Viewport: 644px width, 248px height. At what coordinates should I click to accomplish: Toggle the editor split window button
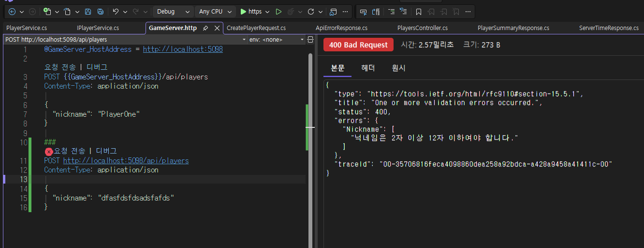311,39
